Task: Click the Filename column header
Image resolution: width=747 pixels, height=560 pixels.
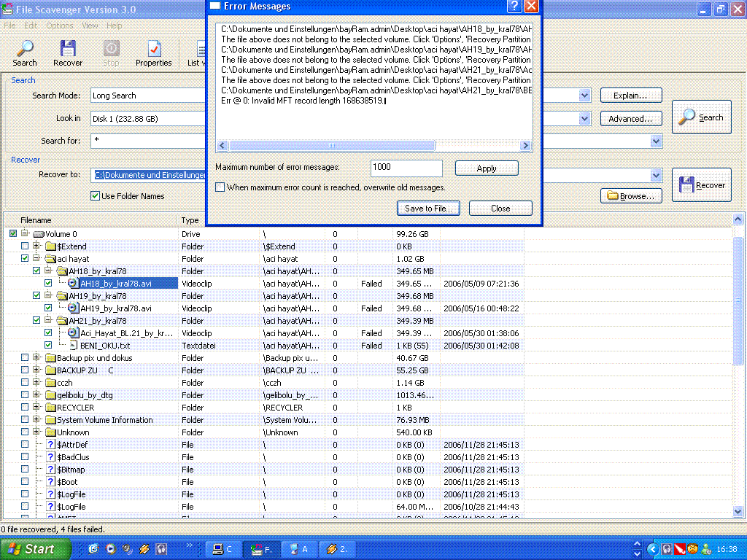Action: [x=90, y=220]
